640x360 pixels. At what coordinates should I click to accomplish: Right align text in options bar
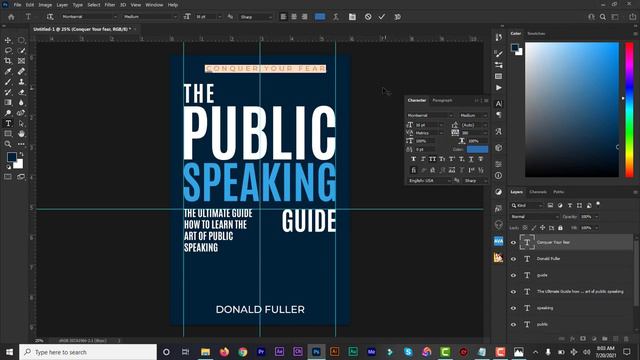[304, 17]
